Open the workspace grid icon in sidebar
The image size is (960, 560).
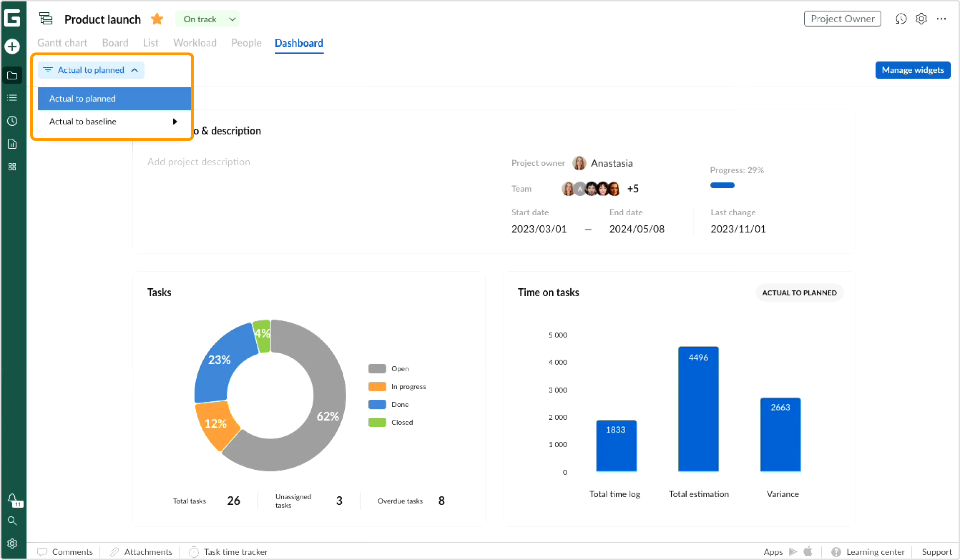pos(12,166)
